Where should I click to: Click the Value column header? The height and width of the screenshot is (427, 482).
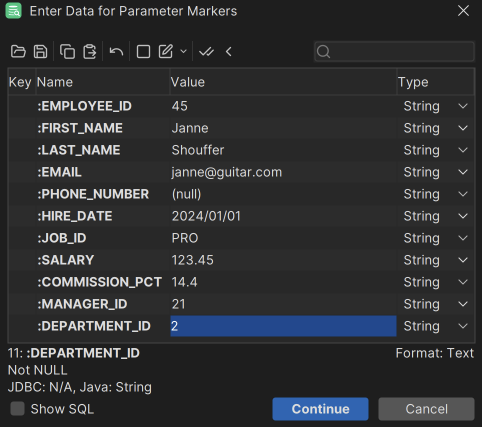pos(283,82)
